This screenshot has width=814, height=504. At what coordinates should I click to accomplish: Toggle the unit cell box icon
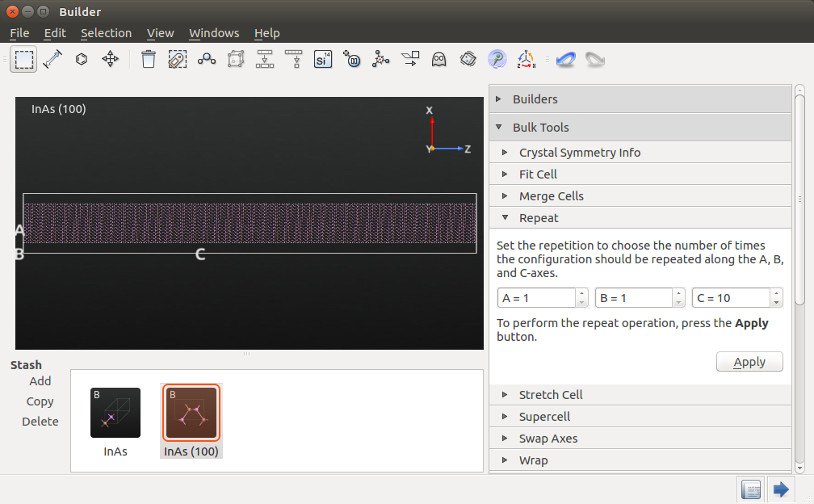[236, 59]
